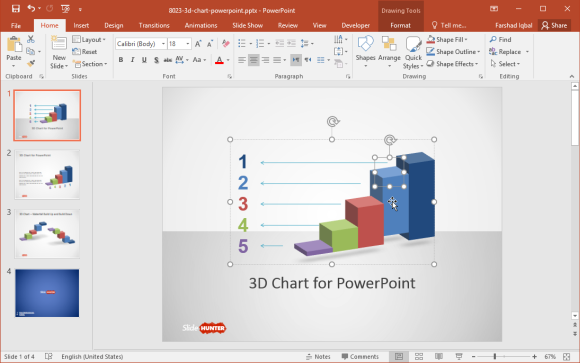
Task: Redo the last action
Action: (x=50, y=9)
